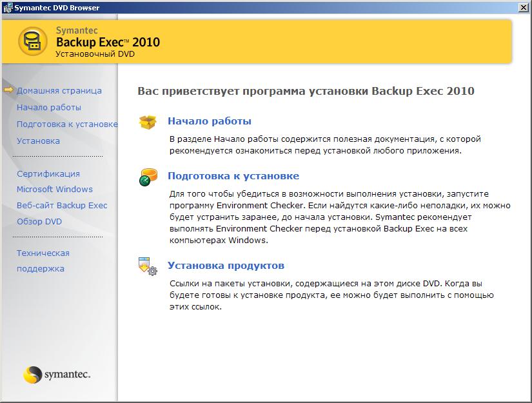Click the Подготовка к установке heading link
Screen dimensions: 532x403
tap(233, 176)
